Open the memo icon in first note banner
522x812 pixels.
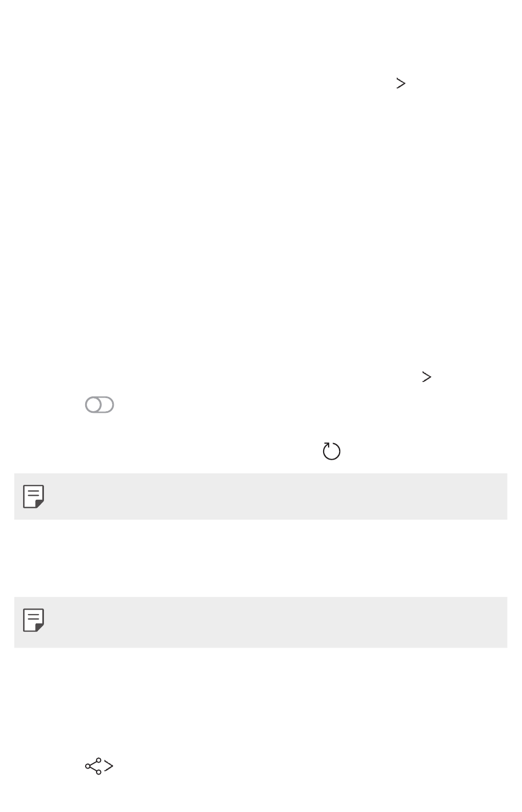[x=34, y=496]
